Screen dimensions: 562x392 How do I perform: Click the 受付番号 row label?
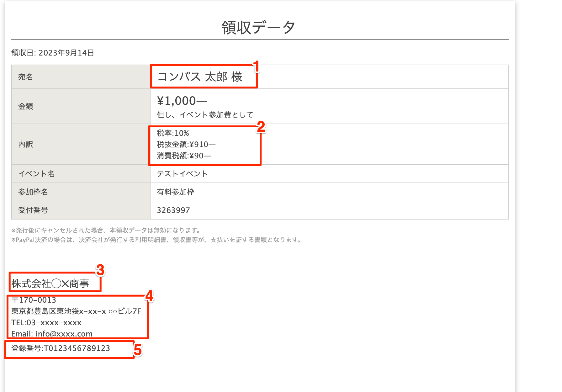(x=33, y=210)
